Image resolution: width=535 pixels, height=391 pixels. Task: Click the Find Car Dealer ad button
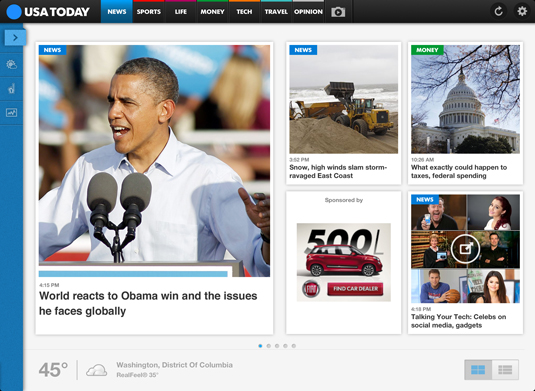point(355,289)
